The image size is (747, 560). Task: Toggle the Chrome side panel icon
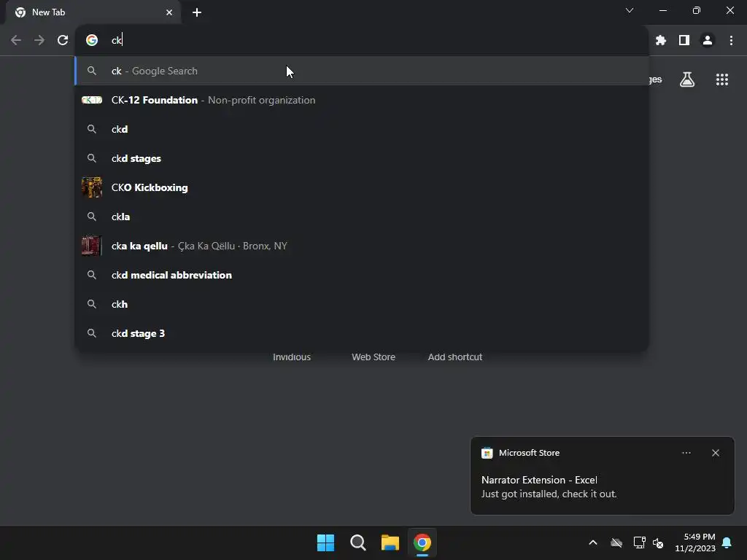coord(684,41)
